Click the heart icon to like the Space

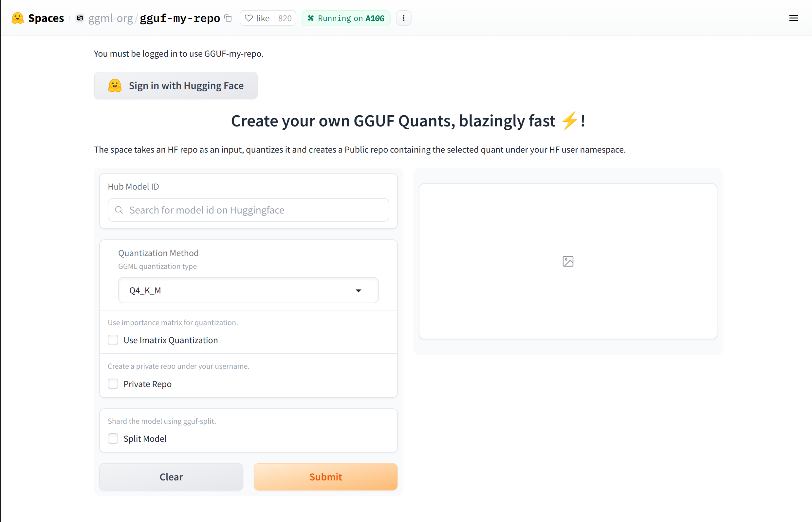click(249, 18)
